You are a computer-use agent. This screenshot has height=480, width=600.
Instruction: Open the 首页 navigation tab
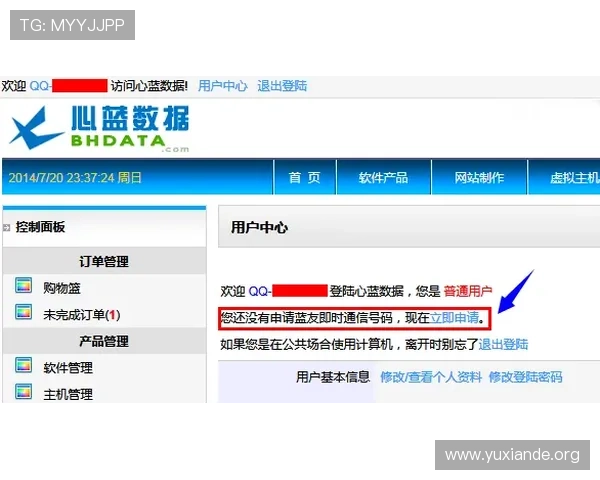[305, 178]
